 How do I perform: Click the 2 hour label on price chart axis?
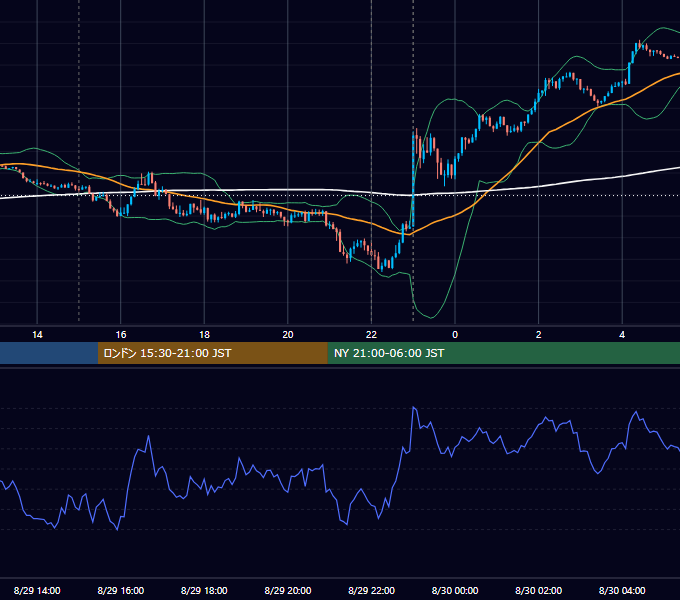[x=539, y=335]
